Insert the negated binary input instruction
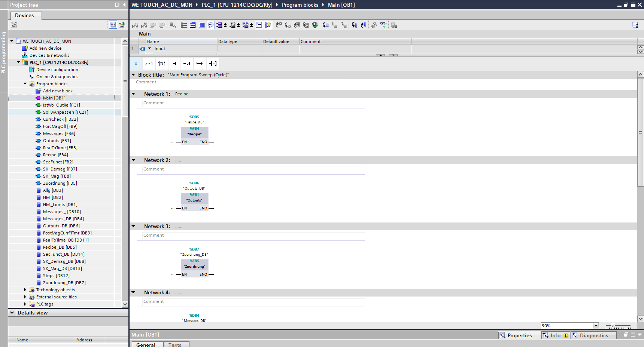644x347 pixels. click(x=187, y=64)
